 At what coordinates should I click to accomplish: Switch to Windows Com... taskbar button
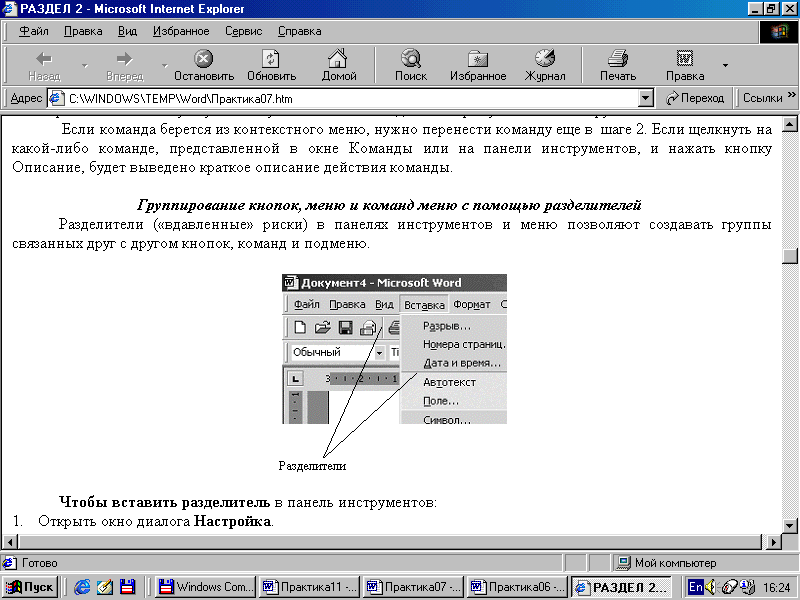pos(206,587)
